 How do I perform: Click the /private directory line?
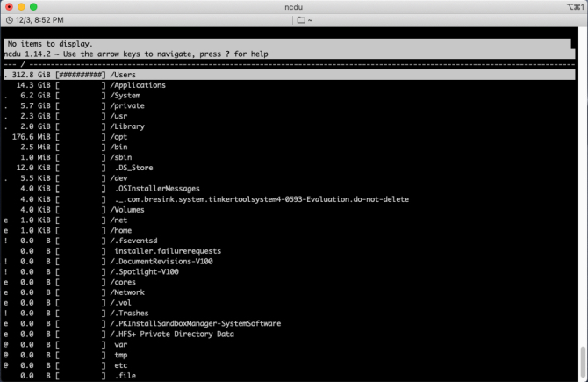(128, 105)
